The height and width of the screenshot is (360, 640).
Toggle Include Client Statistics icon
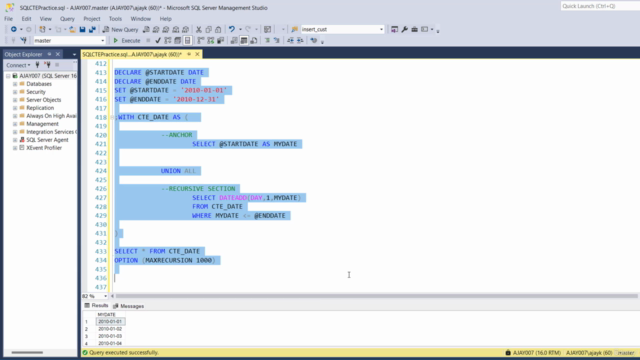tap(220, 40)
